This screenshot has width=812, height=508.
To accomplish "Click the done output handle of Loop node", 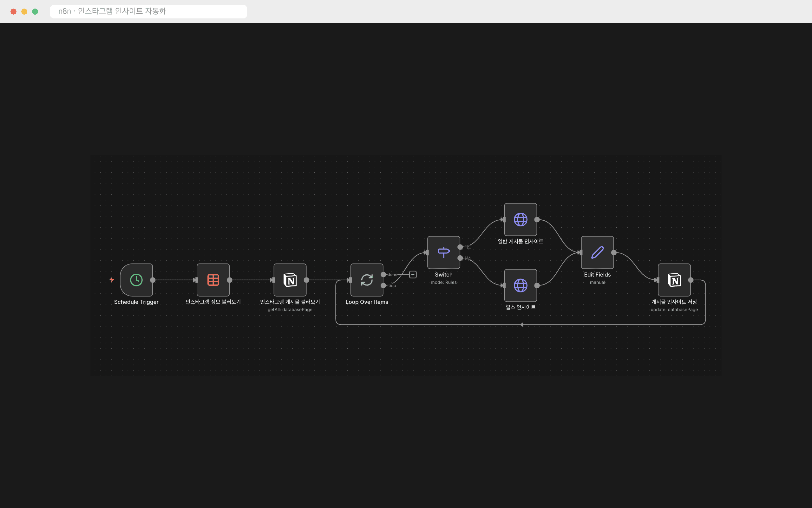I will 383,275.
